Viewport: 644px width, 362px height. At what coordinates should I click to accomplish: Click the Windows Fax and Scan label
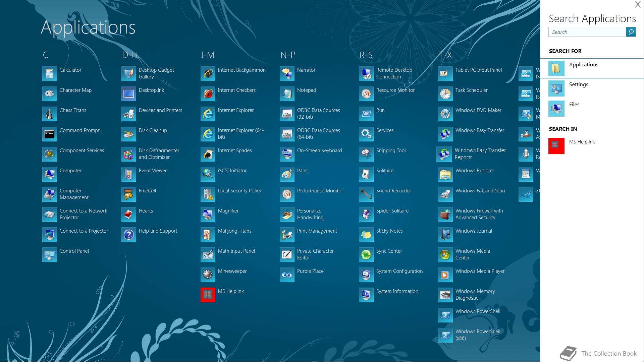coord(480,191)
